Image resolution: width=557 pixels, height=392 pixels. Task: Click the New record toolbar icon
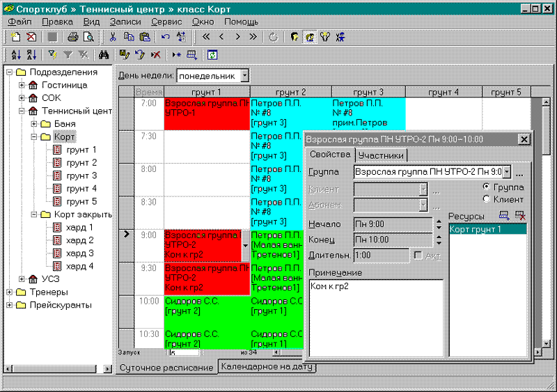point(15,37)
